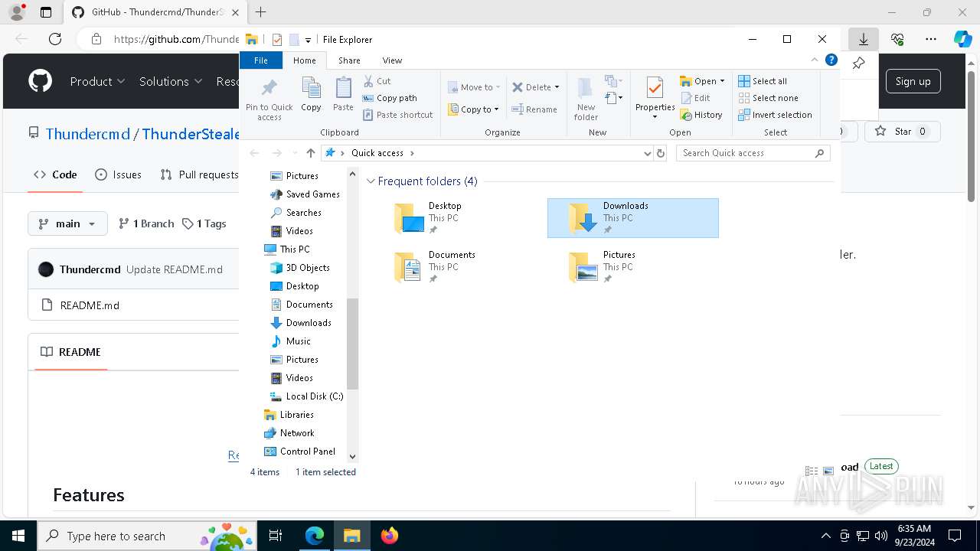Switch to the Home ribbon tab
Screen dimensions: 980x551
point(304,60)
